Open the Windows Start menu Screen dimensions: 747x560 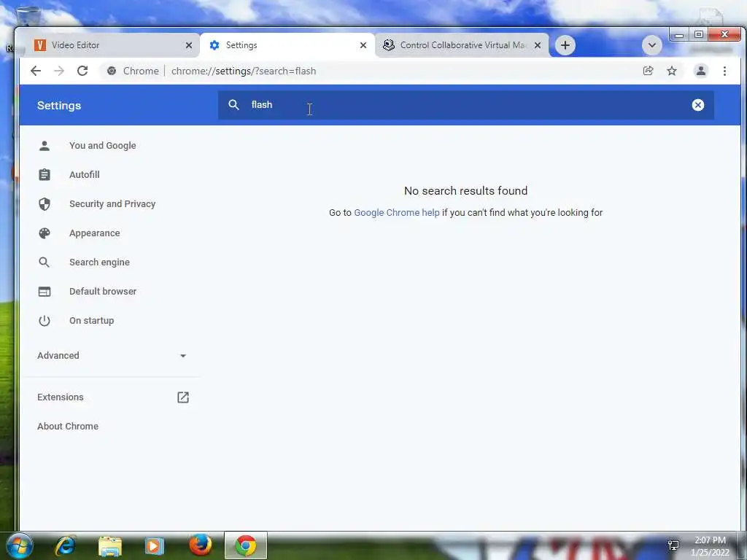pyautogui.click(x=19, y=545)
